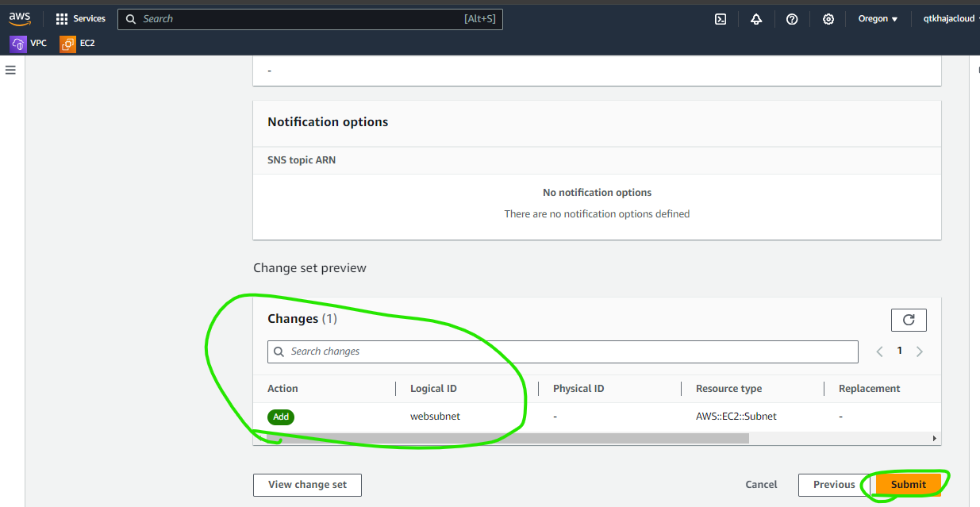The height and width of the screenshot is (507, 980).
Task: Click the Change set preview heading
Action: [x=309, y=268]
